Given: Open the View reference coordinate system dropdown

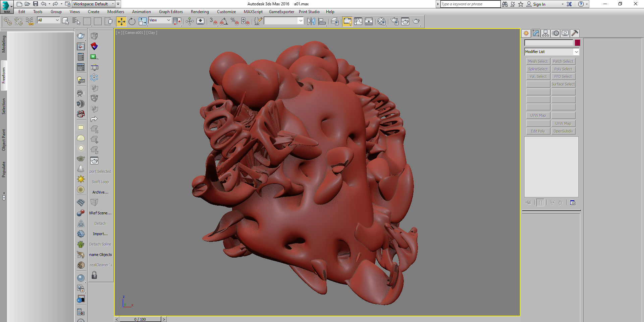Looking at the screenshot, I should coord(160,20).
